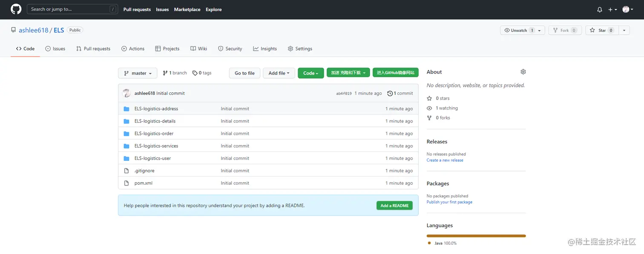View the 0 stars link
Viewport: 644px width, 254px height.
pyautogui.click(x=439, y=98)
